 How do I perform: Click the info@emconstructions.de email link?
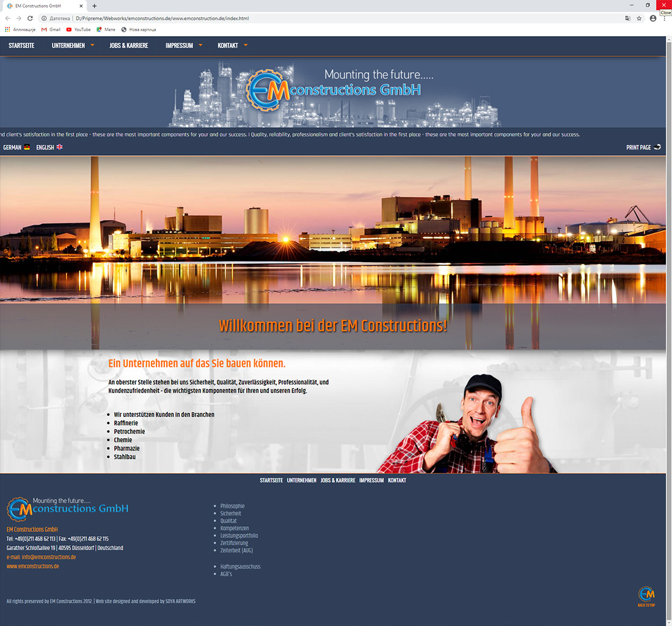49,557
